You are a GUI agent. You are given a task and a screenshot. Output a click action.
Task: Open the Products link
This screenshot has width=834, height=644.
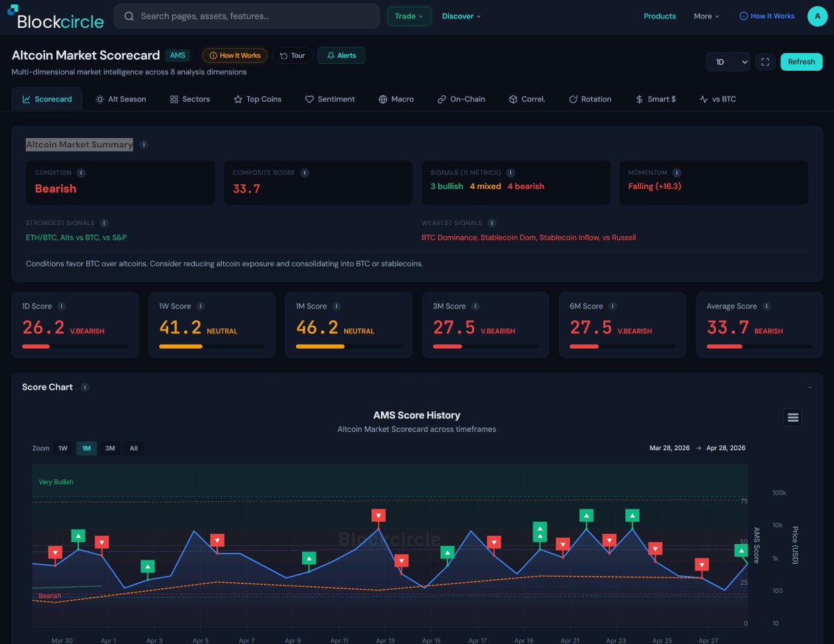[x=660, y=16]
